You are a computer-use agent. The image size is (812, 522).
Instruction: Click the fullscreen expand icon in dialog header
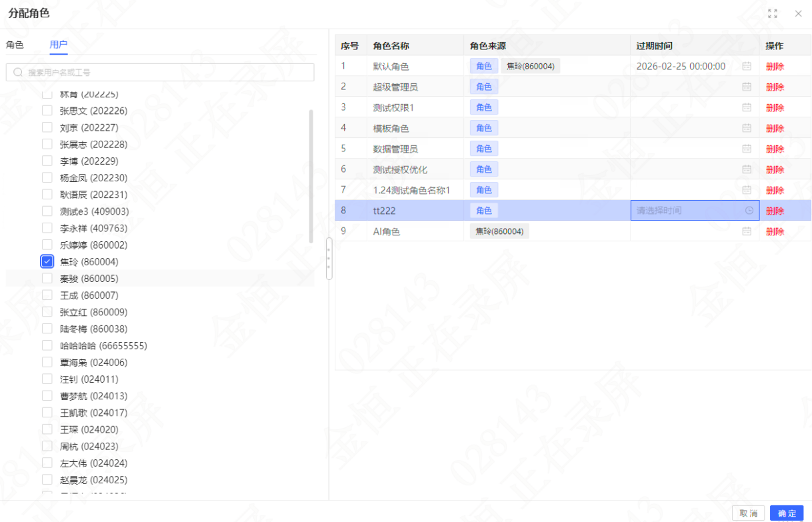(x=773, y=13)
